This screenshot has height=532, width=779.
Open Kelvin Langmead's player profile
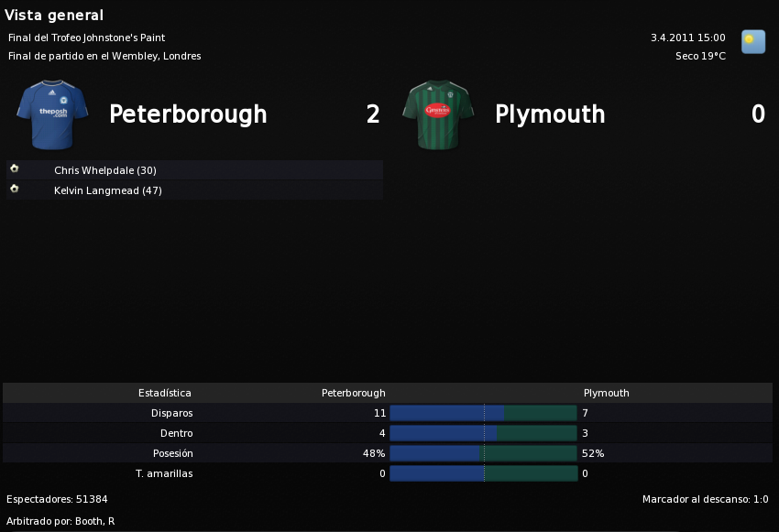point(108,190)
